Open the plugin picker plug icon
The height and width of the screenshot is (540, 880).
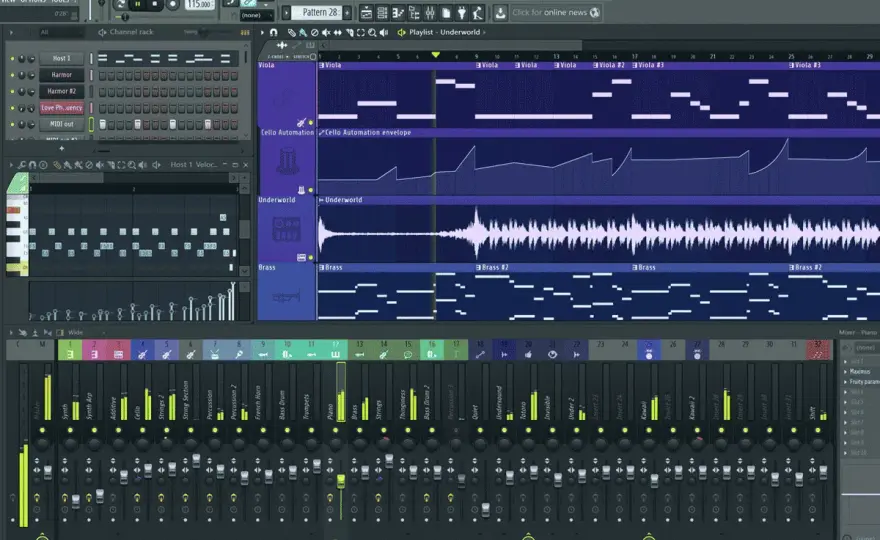point(462,12)
